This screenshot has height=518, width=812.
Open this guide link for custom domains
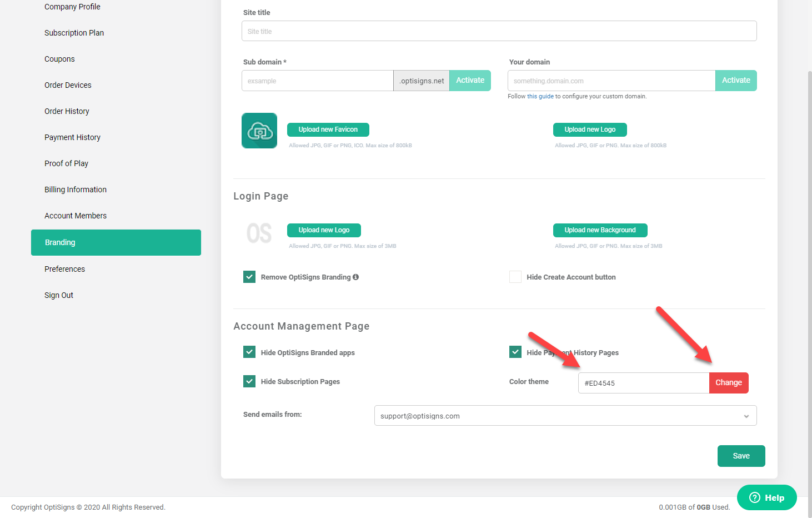[540, 96]
